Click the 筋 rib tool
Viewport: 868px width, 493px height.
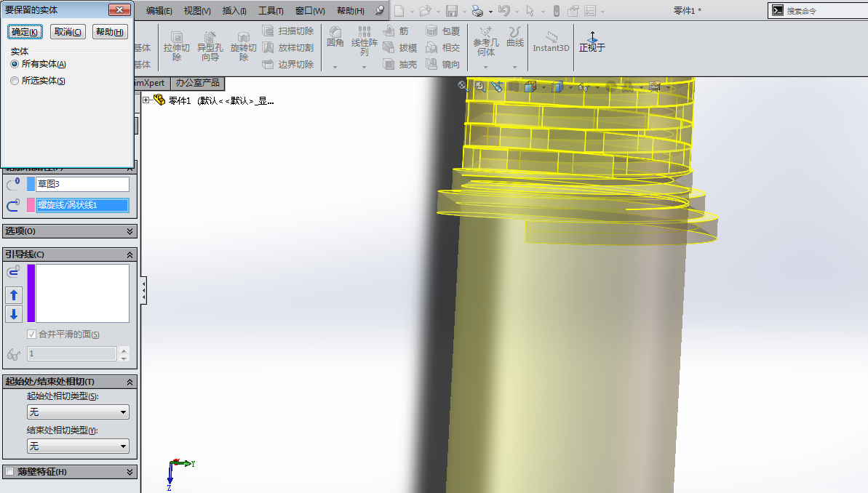[x=396, y=31]
